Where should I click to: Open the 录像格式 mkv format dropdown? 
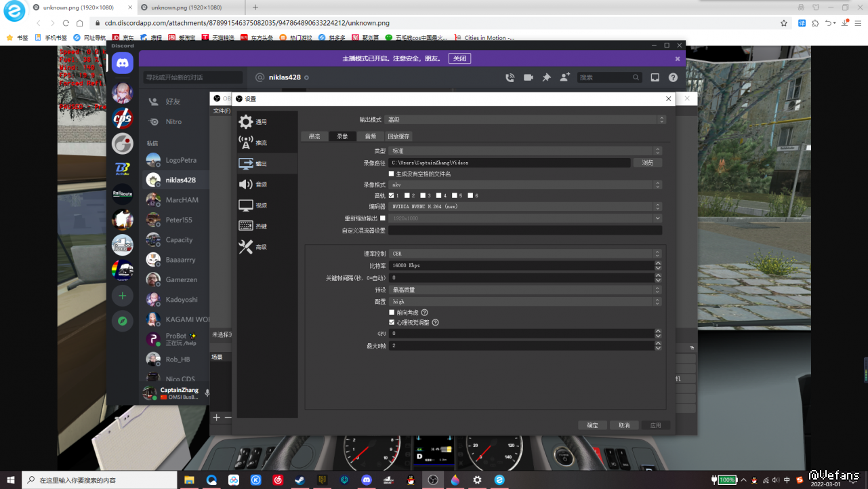click(526, 184)
